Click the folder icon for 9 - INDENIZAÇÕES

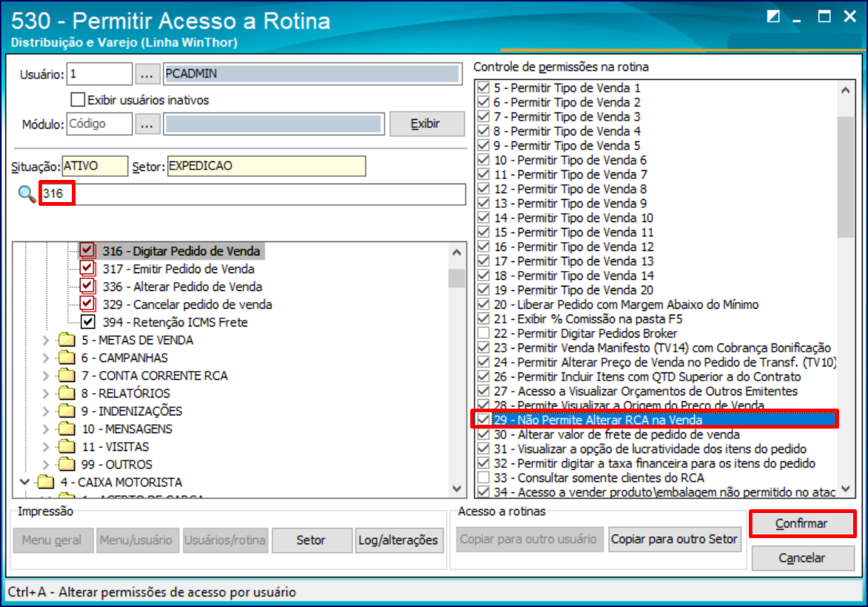pos(67,411)
